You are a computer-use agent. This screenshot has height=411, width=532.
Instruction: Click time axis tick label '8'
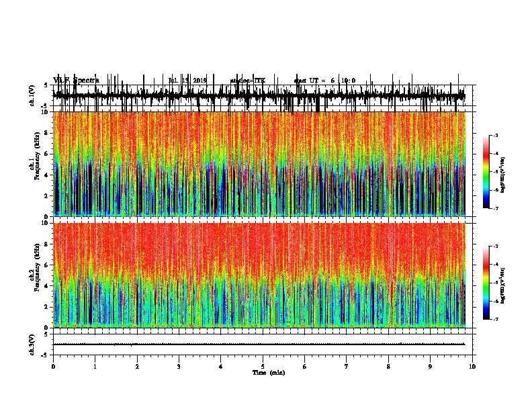click(388, 367)
